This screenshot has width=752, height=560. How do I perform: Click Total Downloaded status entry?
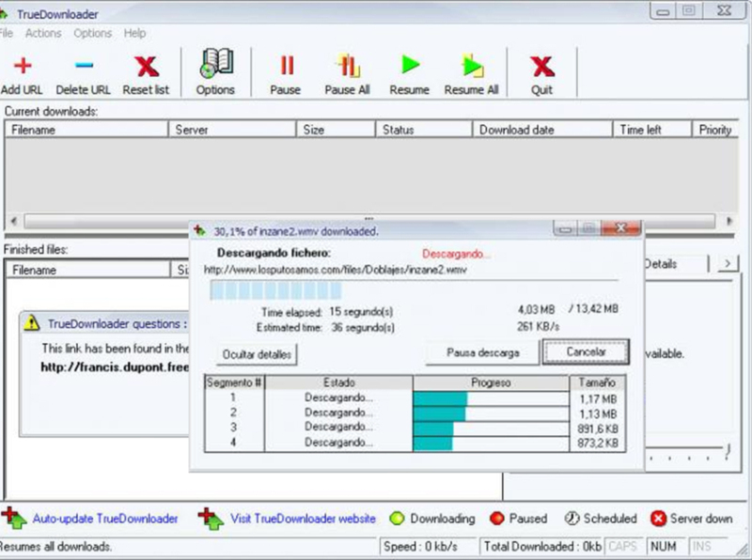pos(542,547)
